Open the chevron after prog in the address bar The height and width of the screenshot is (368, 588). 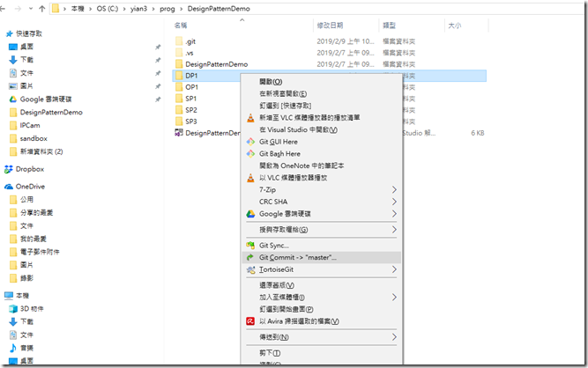pos(181,9)
